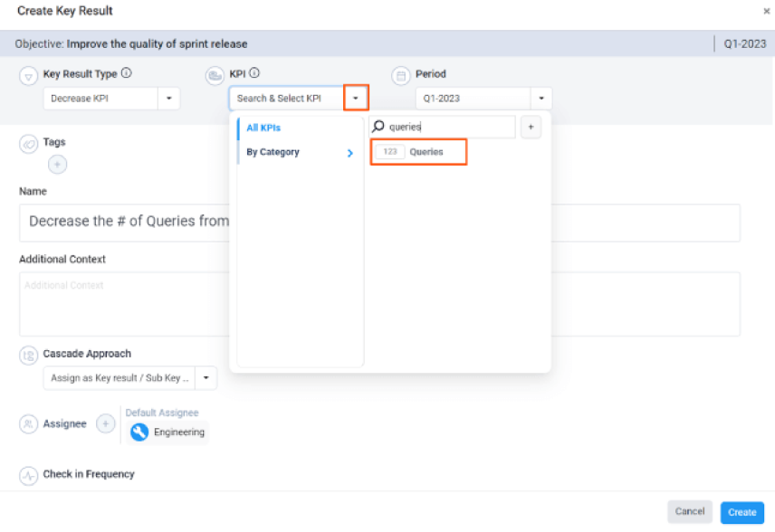Click the Engineering default assignee chip
This screenshot has height=532, width=775.
click(167, 432)
